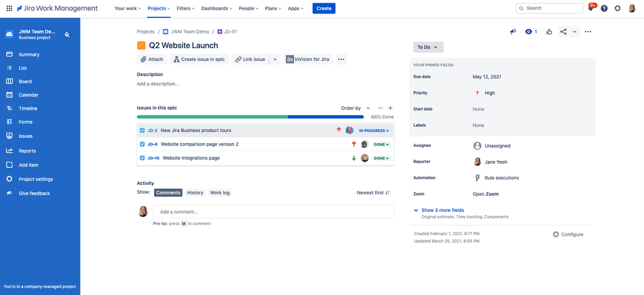Click the Attach button
The width and height of the screenshot is (644, 295).
click(x=152, y=59)
